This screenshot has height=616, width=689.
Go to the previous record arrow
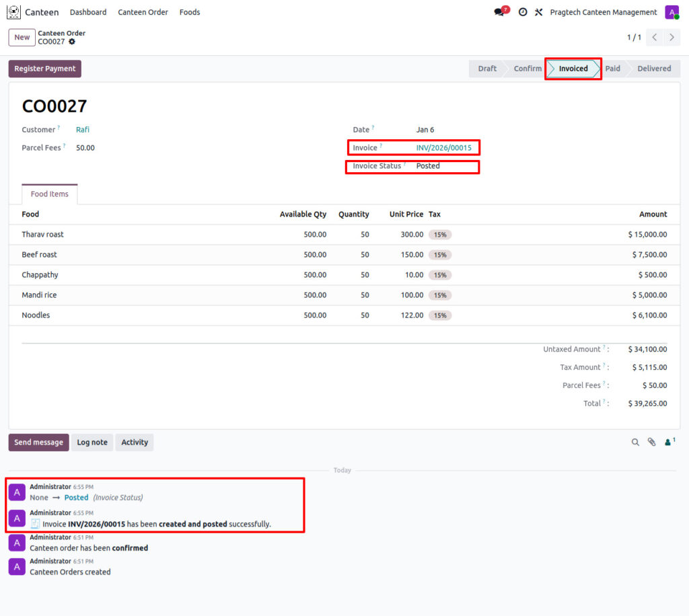click(x=655, y=38)
